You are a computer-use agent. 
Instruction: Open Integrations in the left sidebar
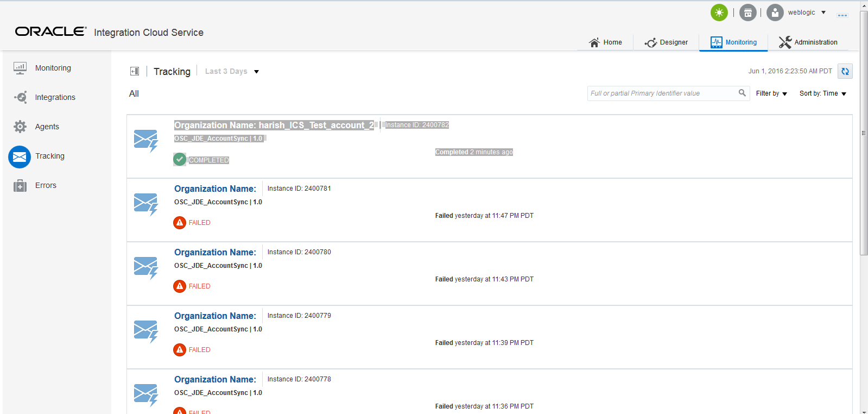55,97
